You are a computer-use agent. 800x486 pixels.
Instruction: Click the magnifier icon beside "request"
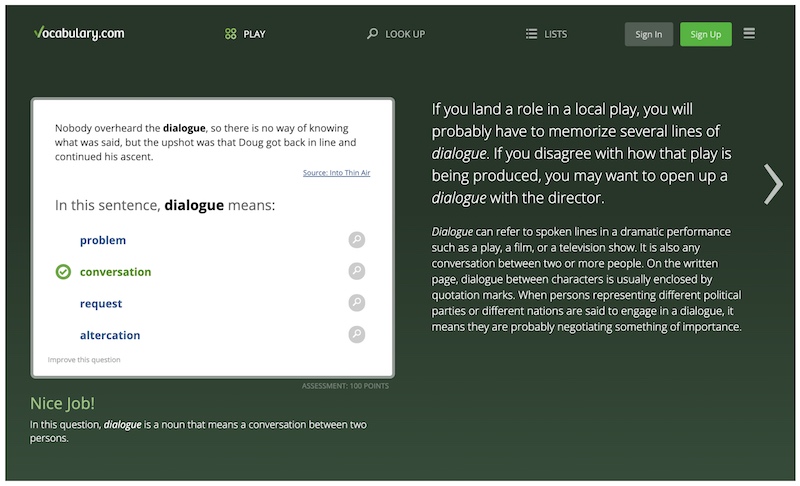[357, 303]
